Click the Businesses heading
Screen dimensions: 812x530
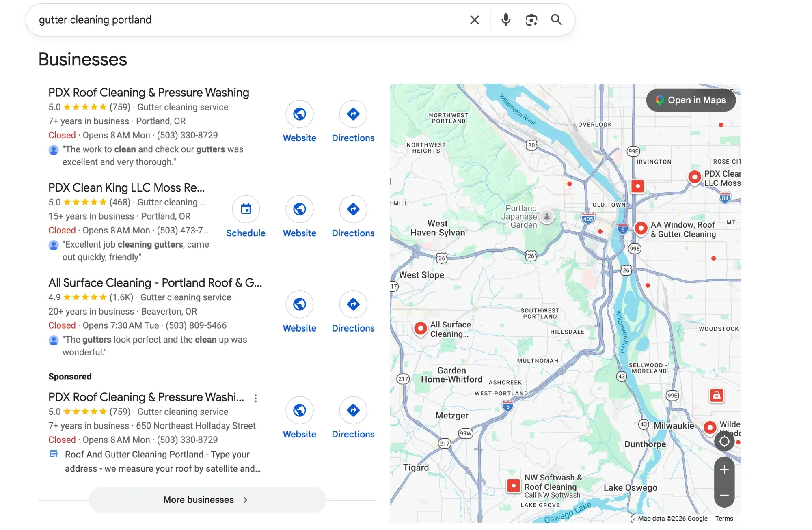pyautogui.click(x=83, y=59)
